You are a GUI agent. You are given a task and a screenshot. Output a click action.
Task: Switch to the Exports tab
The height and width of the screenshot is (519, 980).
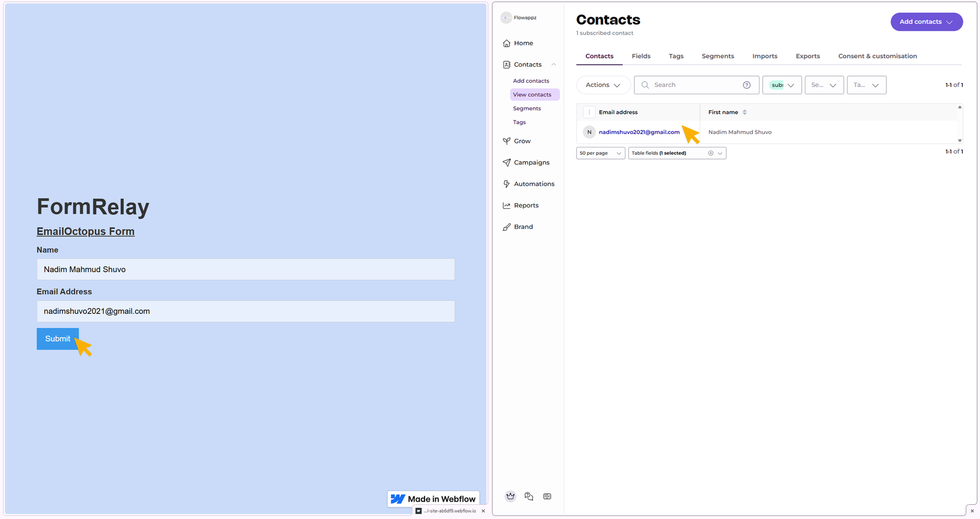pyautogui.click(x=808, y=56)
